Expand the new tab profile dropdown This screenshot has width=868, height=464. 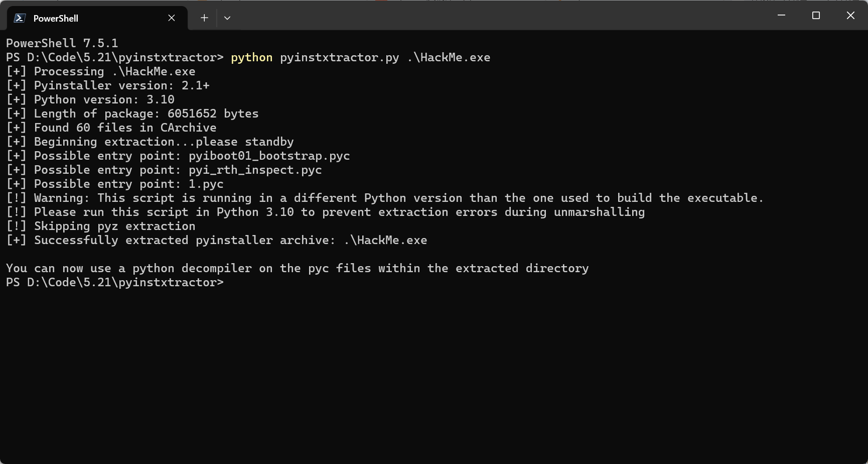[x=227, y=18]
